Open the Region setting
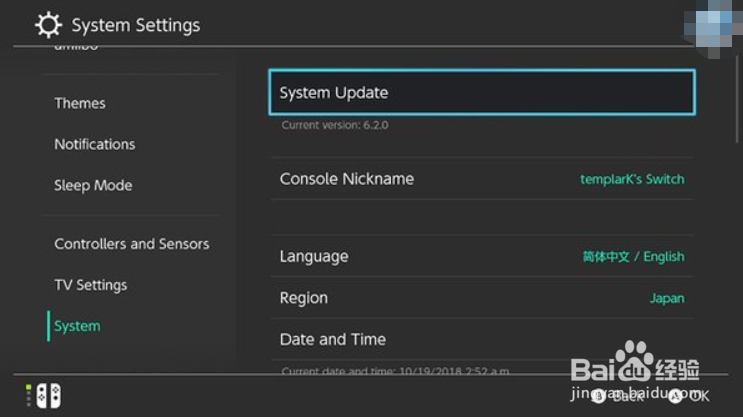Viewport: 743px width, 419px height. coord(304,298)
